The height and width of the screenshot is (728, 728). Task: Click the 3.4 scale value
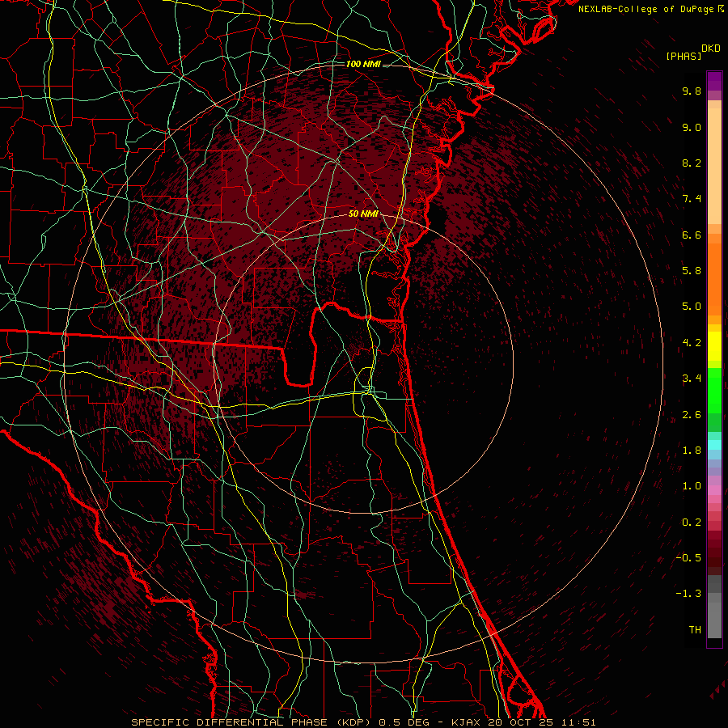[692, 379]
